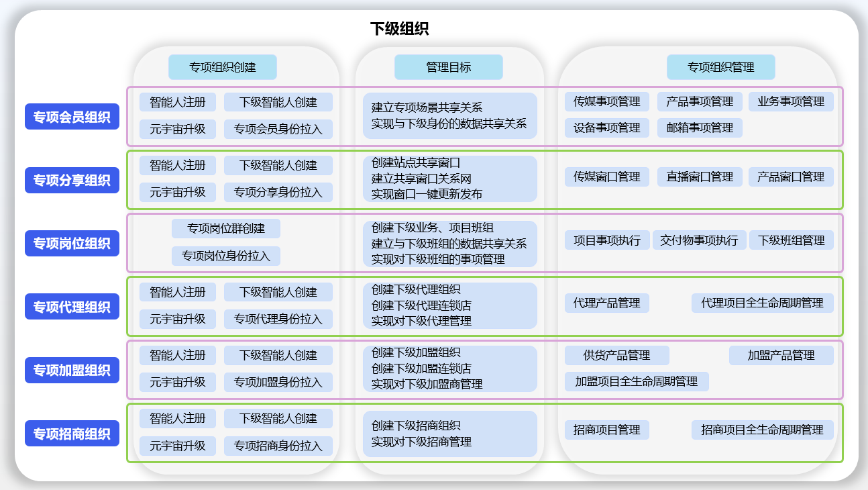The image size is (868, 490).
Task: Open 交付物事项执行
Action: [x=699, y=240]
